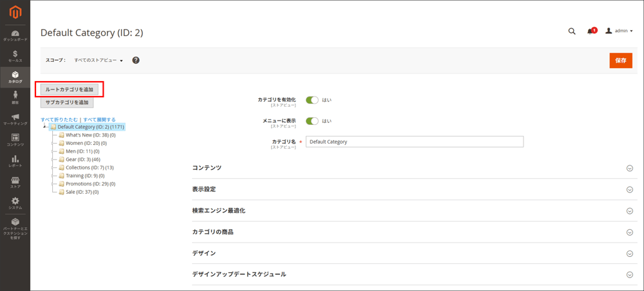The height and width of the screenshot is (291, 644).
Task: Open the System gear icon menu
Action: coord(15,203)
